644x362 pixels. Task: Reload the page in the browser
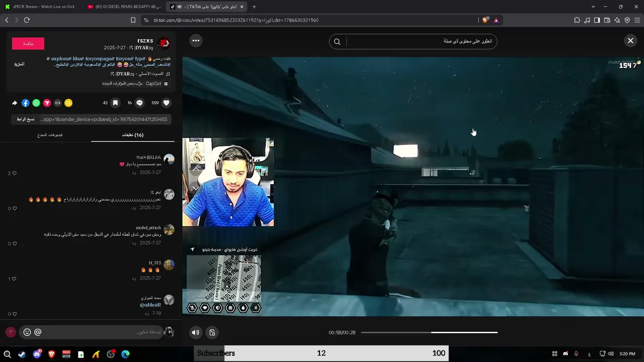pyautogui.click(x=27, y=20)
